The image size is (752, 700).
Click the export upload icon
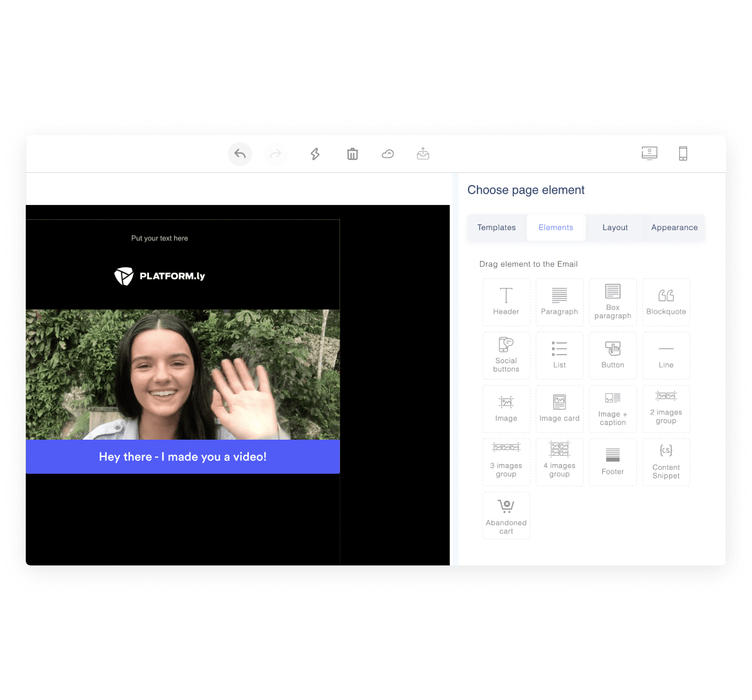423,154
